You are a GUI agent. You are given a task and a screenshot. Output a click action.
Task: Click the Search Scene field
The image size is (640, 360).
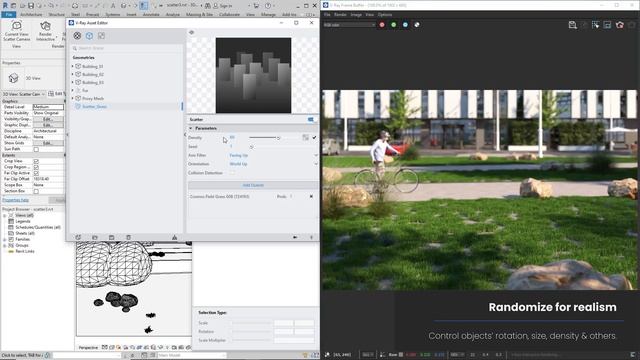coord(127,48)
